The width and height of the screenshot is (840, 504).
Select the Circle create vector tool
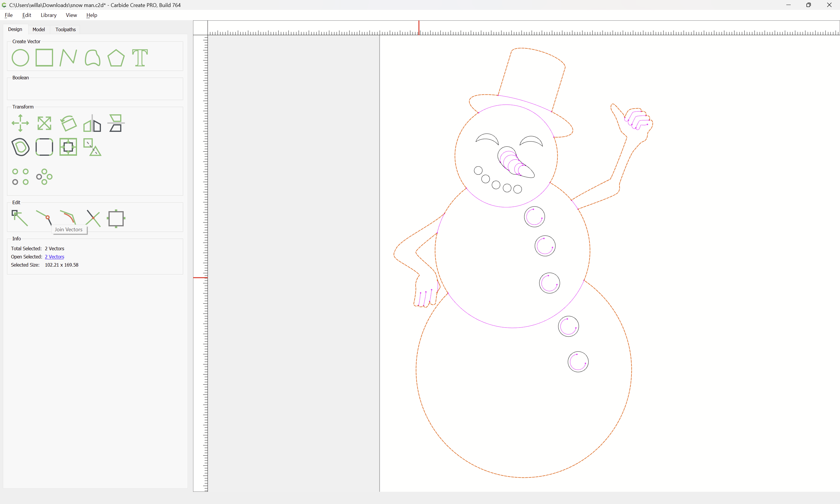tap(20, 58)
